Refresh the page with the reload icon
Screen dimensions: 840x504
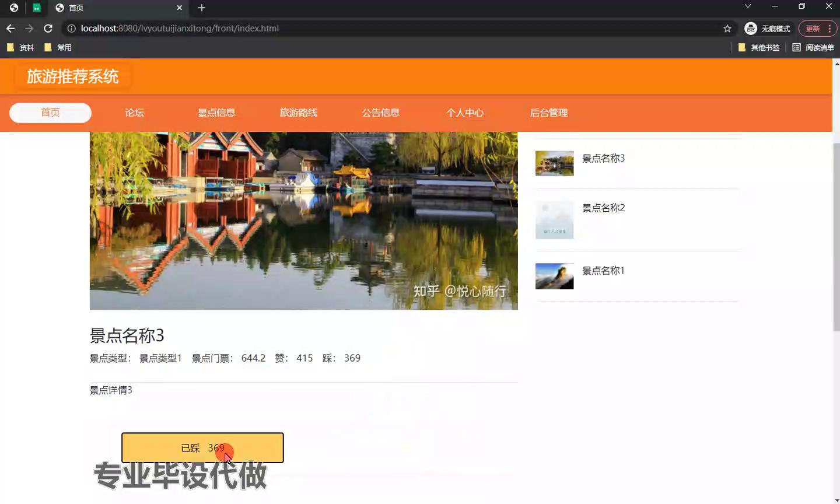[48, 28]
